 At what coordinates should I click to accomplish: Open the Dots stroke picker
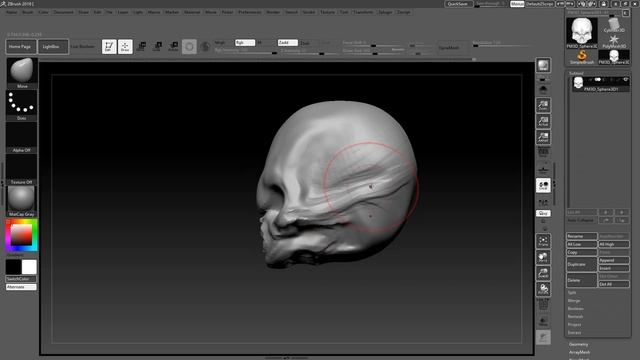pos(22,105)
